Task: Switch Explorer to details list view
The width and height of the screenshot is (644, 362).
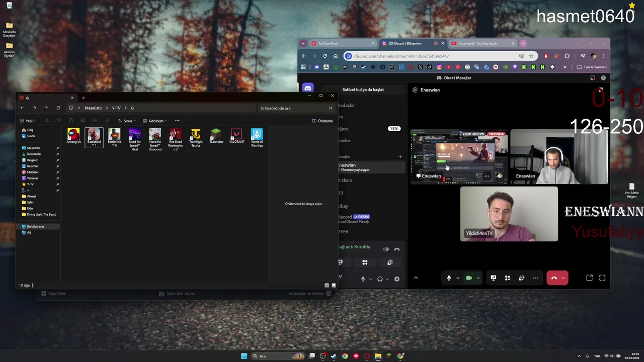Action: point(327,285)
